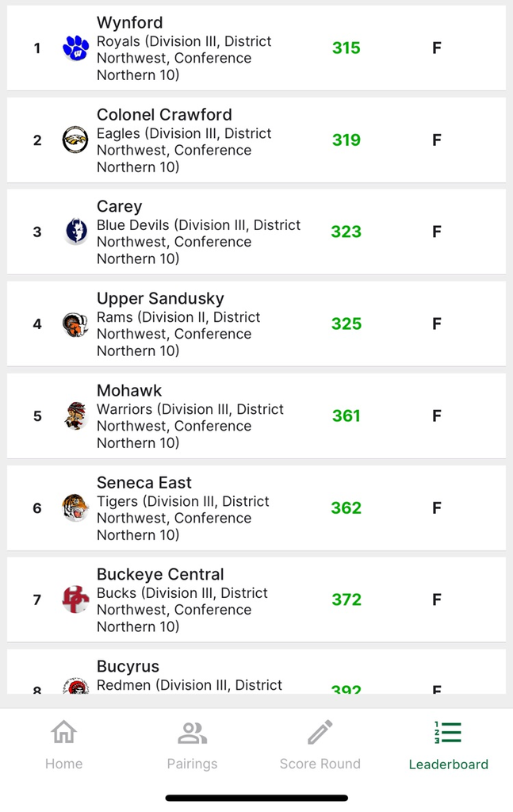Tap the Colonel Crawford eagle logo

coord(75,140)
